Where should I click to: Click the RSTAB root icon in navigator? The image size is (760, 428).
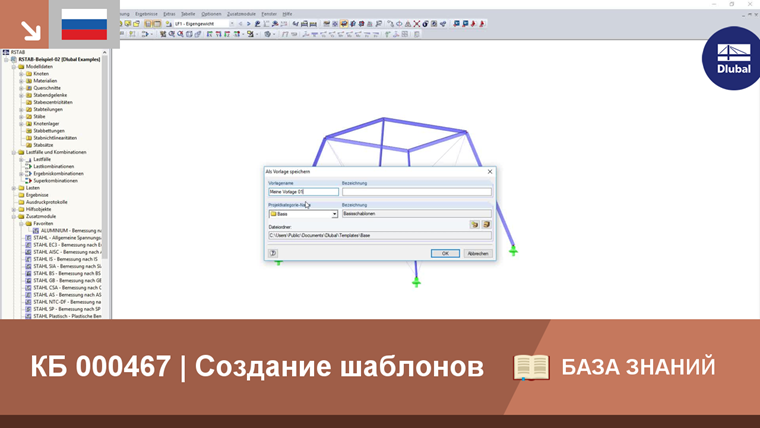(6, 52)
